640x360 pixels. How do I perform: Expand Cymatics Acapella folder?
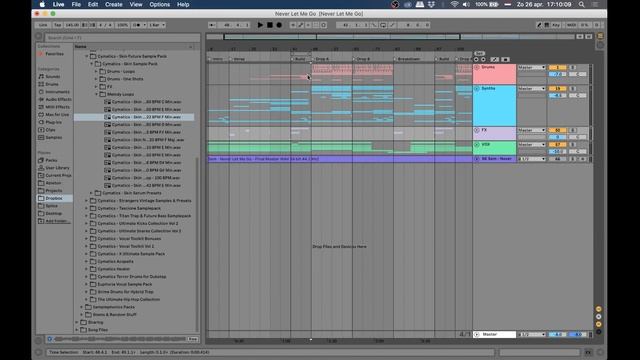[87, 261]
